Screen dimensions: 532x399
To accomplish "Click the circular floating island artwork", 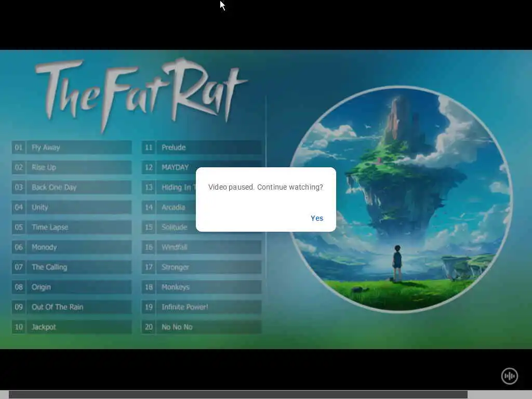I will click(x=400, y=199).
